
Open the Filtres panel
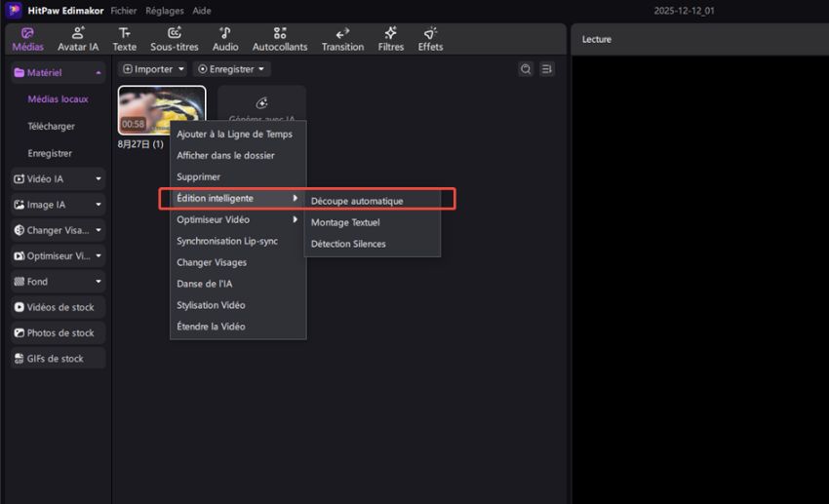click(390, 39)
